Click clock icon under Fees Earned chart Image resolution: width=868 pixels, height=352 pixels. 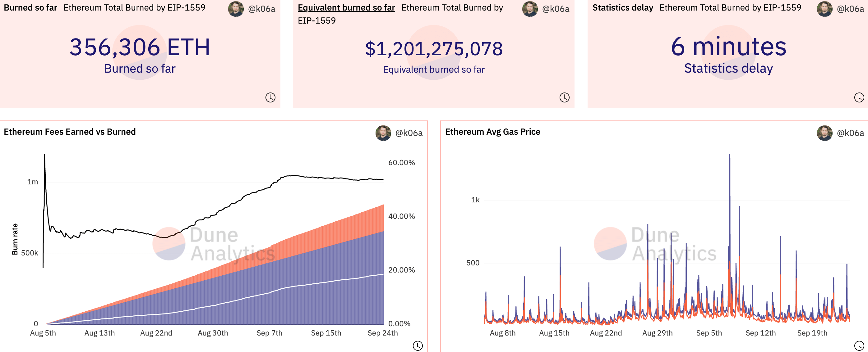click(x=418, y=345)
